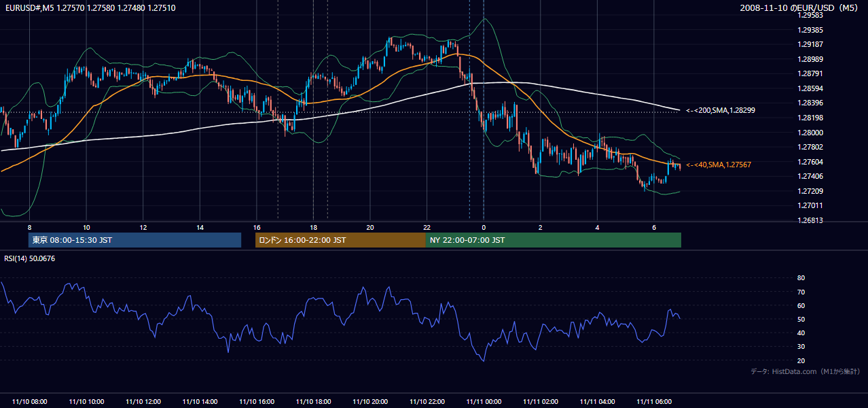The width and height of the screenshot is (868, 408).
Task: Click the NY 22:00-07:00 JST session bar
Action: (x=554, y=240)
